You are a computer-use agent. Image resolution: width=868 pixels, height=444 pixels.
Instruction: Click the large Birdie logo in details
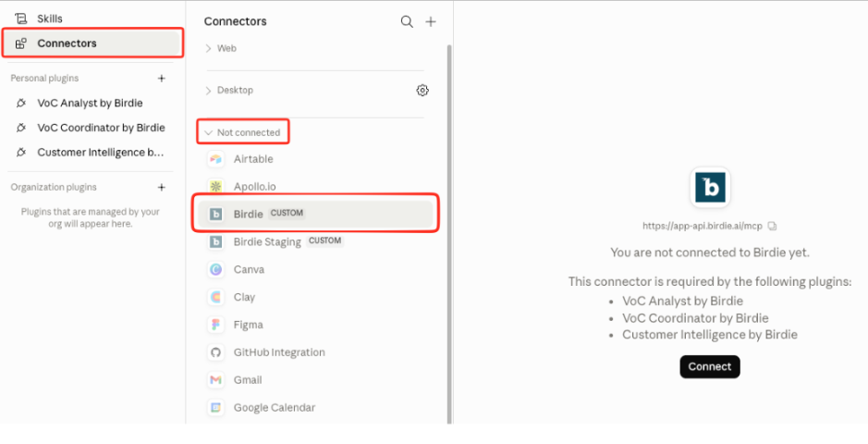(710, 188)
